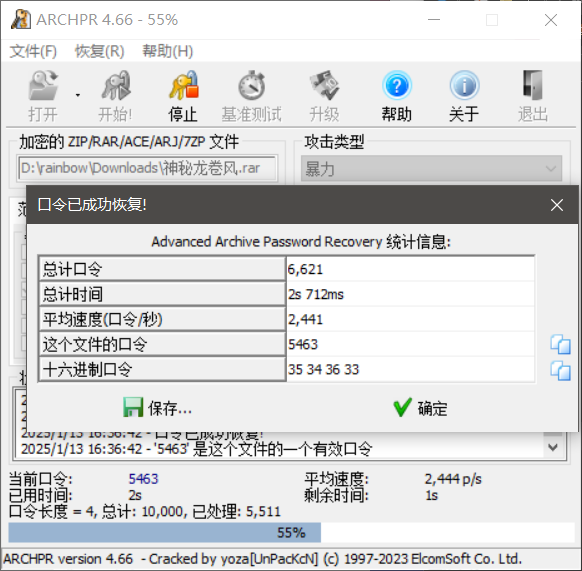Screen dimensions: 582x571
Task: Copy the hexadecimal password value
Action: click(560, 371)
